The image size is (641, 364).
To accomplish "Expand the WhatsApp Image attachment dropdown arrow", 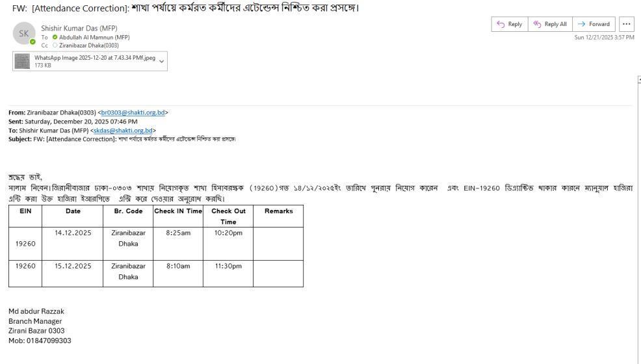I will (x=161, y=61).
